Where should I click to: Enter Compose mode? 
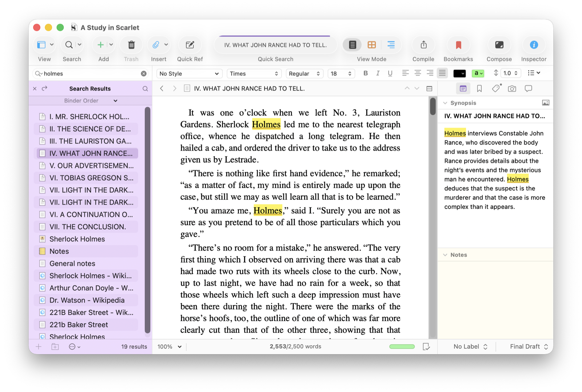[x=499, y=45]
